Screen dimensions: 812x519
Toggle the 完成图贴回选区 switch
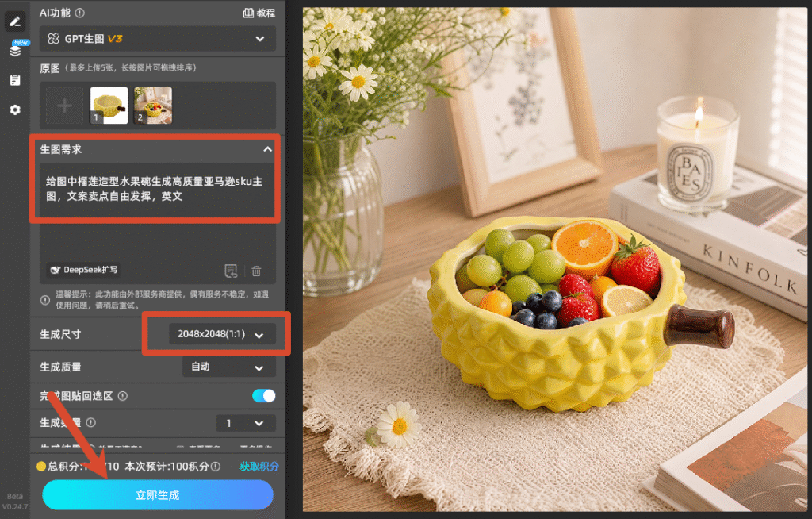pyautogui.click(x=264, y=396)
